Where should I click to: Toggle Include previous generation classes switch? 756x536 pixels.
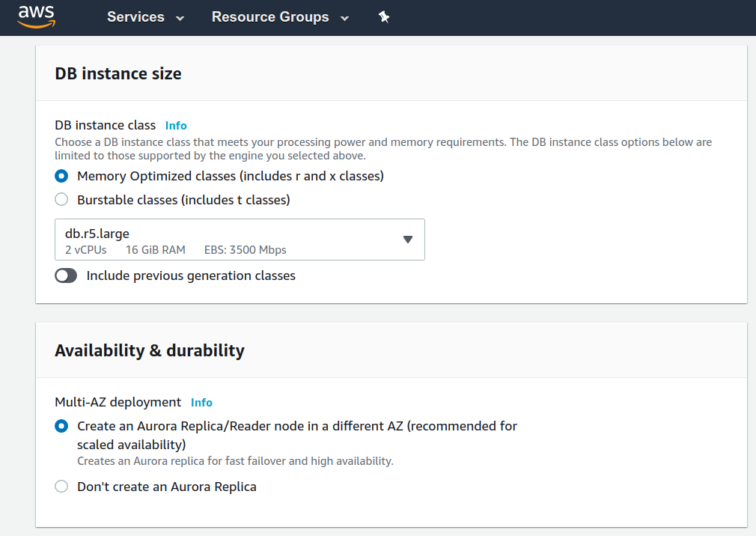tap(66, 275)
